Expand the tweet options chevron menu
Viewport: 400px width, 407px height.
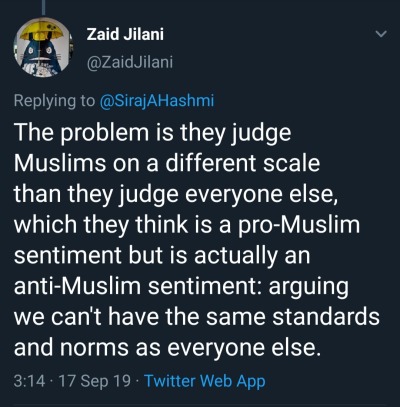point(381,34)
